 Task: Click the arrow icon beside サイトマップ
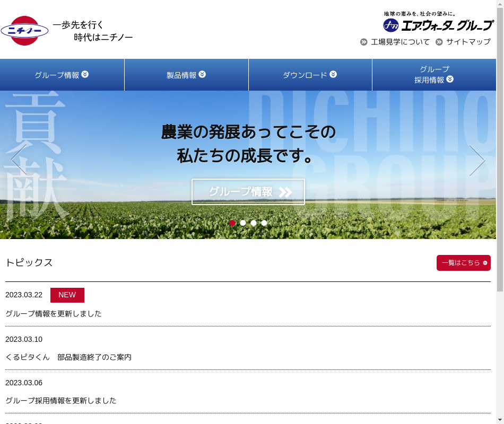[x=439, y=42]
